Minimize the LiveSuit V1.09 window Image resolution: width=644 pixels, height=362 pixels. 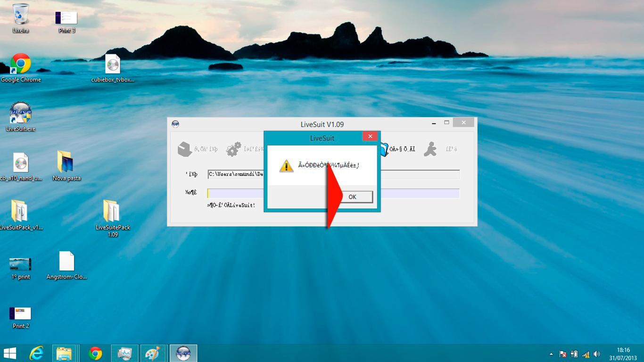point(434,123)
